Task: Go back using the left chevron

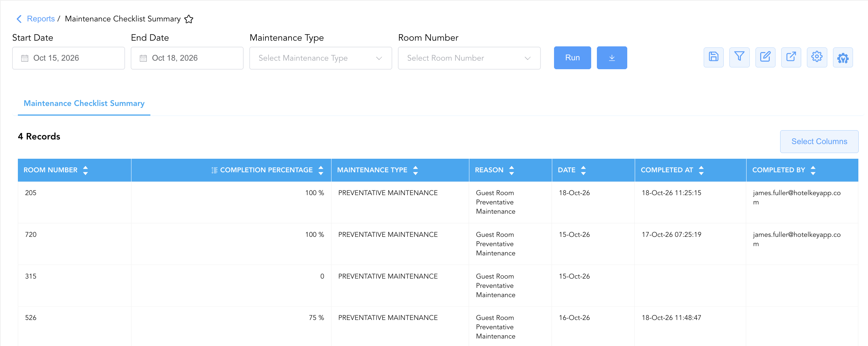Action: pos(19,19)
